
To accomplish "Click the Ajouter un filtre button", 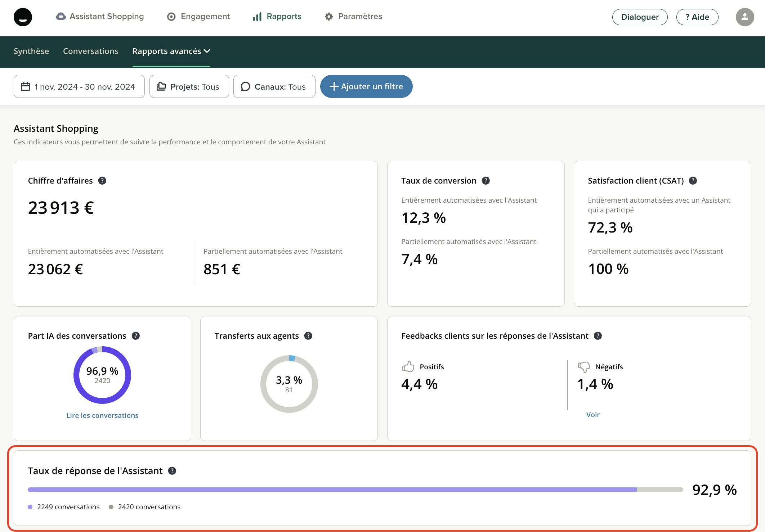I will pos(366,87).
